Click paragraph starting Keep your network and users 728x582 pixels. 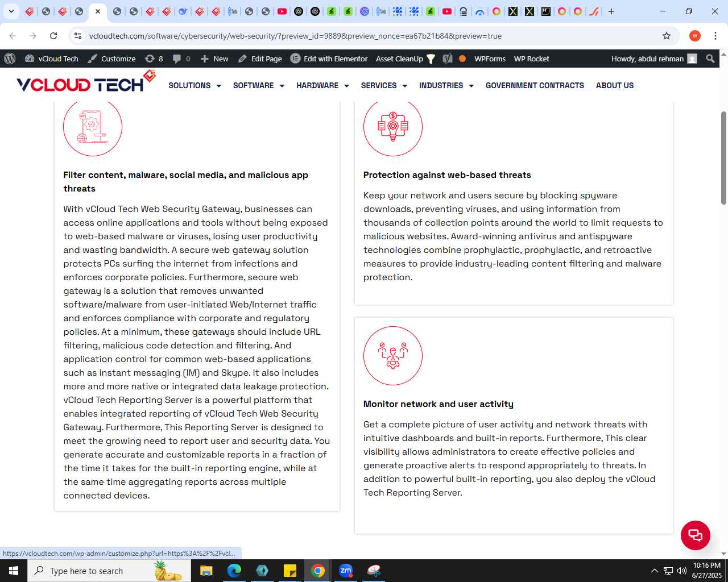tap(514, 236)
